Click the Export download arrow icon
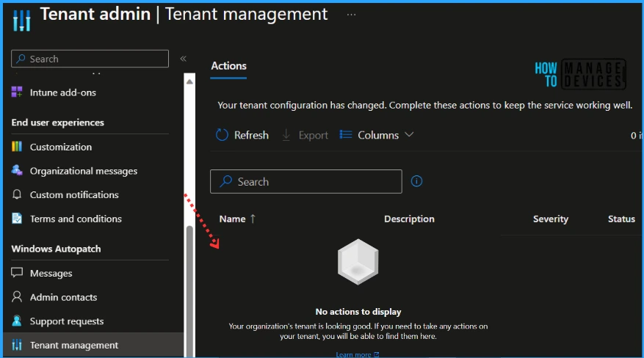Image resolution: width=644 pixels, height=358 pixels. click(286, 135)
